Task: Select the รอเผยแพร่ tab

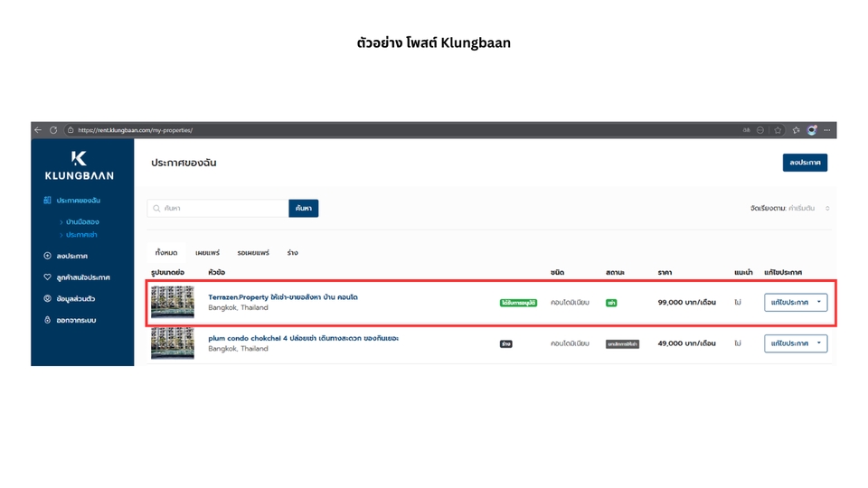Action: [x=253, y=253]
